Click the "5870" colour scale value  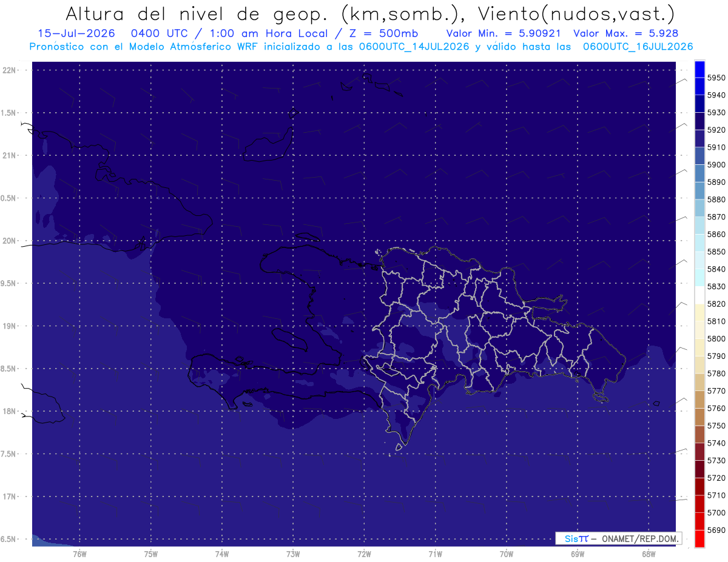pos(716,216)
